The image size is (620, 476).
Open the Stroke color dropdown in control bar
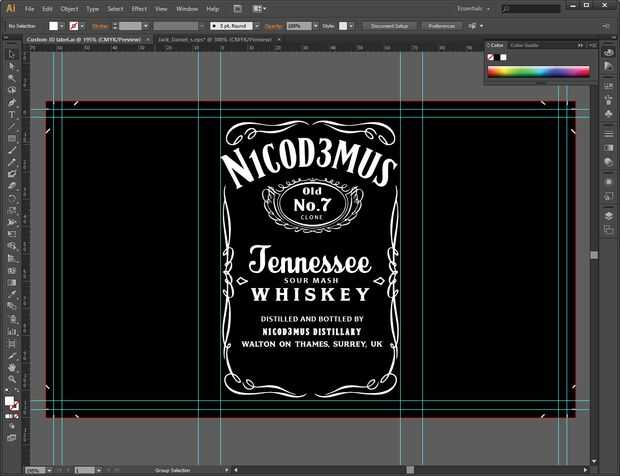click(x=82, y=26)
